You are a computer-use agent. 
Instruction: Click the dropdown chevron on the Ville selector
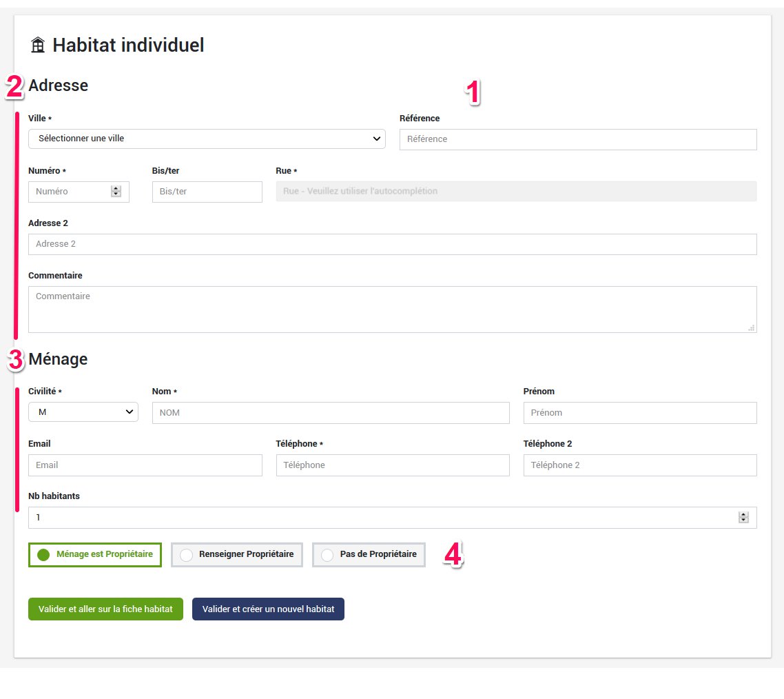pos(378,139)
